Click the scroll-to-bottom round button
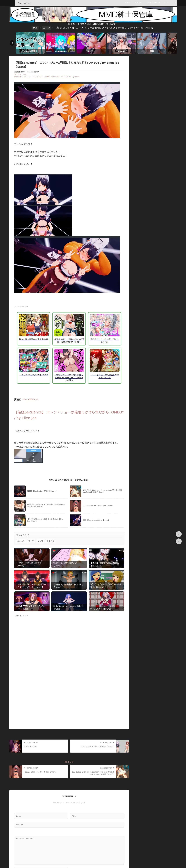This screenshot has width=186, height=868. tap(179, 541)
